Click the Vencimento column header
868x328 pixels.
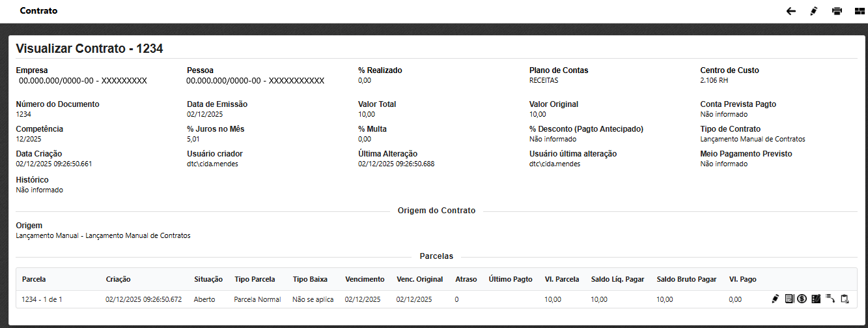[365, 279]
